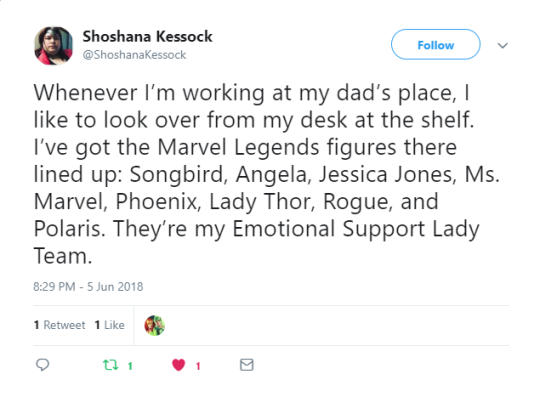Open the liker's small avatar thumbnail
Image resolution: width=540 pixels, height=397 pixels.
154,325
